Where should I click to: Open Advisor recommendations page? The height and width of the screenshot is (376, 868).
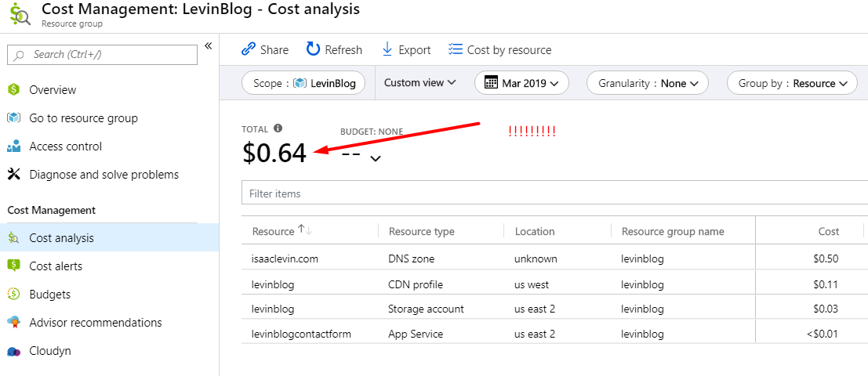click(x=95, y=323)
